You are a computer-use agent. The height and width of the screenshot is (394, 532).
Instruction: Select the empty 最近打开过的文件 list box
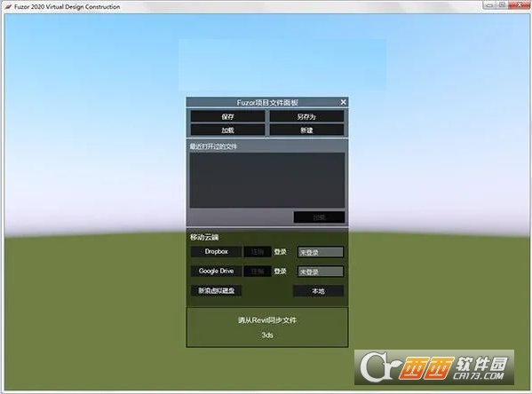point(267,180)
